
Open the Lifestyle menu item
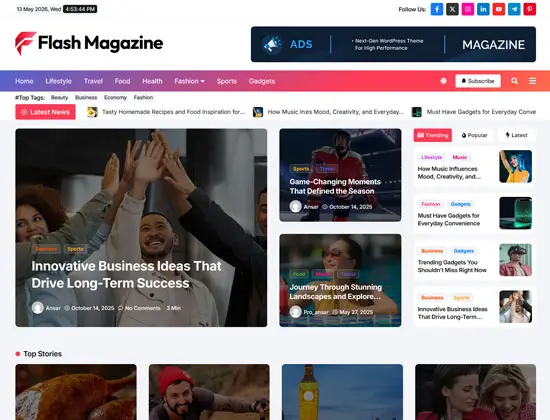pyautogui.click(x=59, y=81)
